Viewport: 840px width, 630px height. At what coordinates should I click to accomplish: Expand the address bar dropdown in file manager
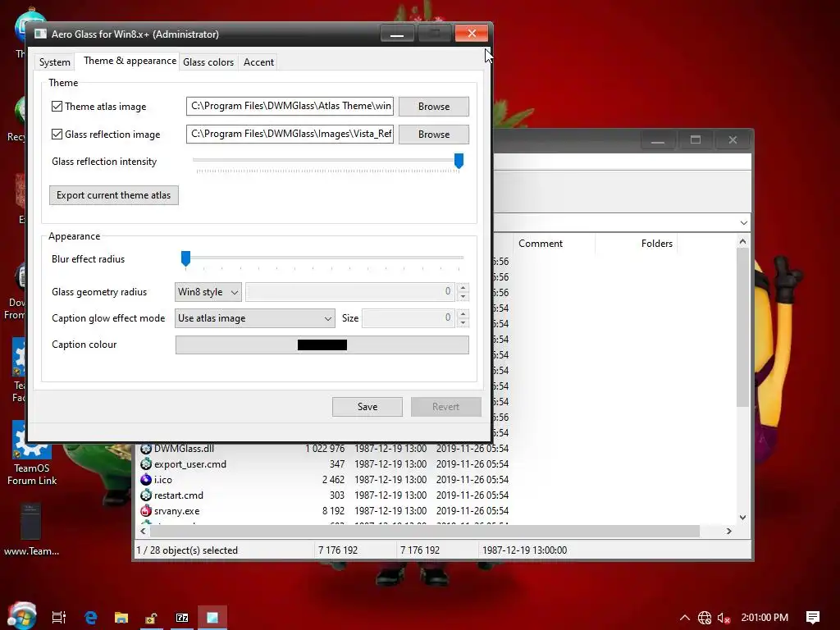743,222
